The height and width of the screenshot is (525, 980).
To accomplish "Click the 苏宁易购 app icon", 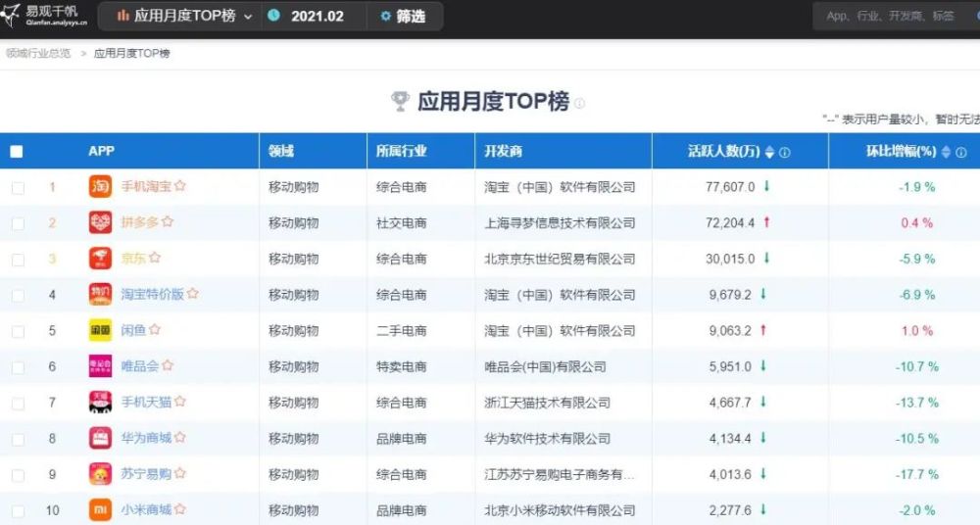I will point(100,474).
